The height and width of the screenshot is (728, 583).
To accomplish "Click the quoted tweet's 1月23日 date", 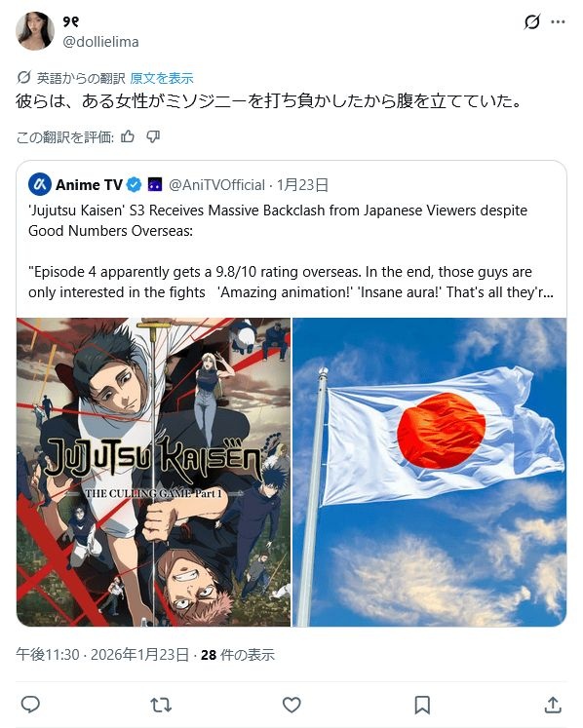I will pos(303,185).
